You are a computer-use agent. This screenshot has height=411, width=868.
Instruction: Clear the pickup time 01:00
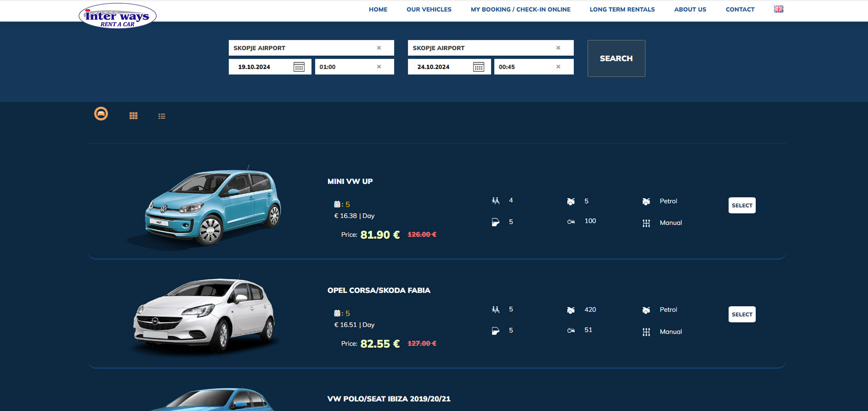tap(379, 66)
